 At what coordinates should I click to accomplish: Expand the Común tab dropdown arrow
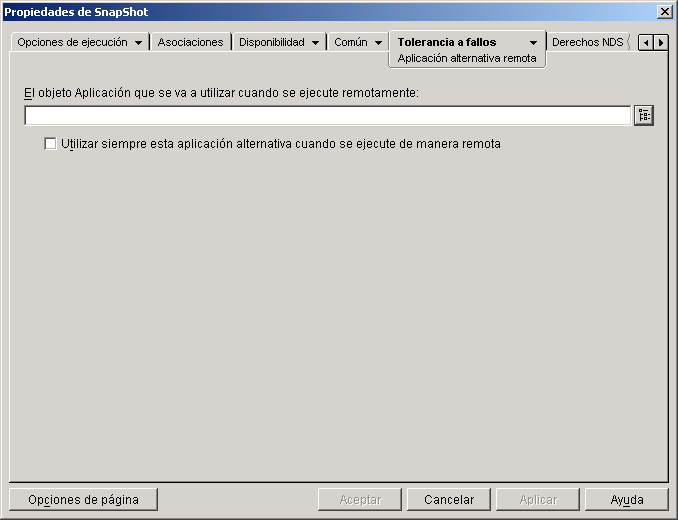click(378, 42)
